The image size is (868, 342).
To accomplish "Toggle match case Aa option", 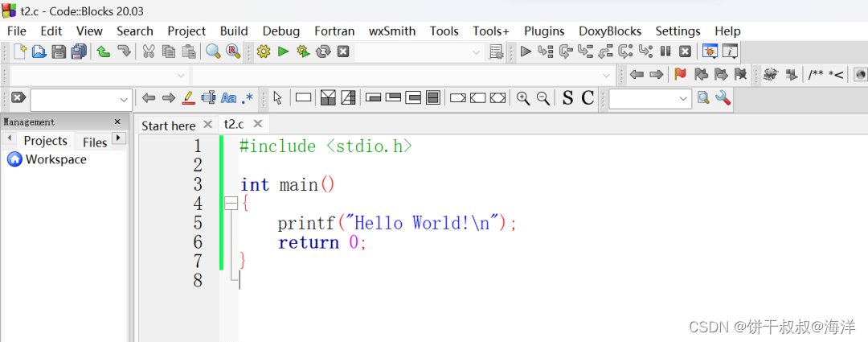I will [228, 98].
